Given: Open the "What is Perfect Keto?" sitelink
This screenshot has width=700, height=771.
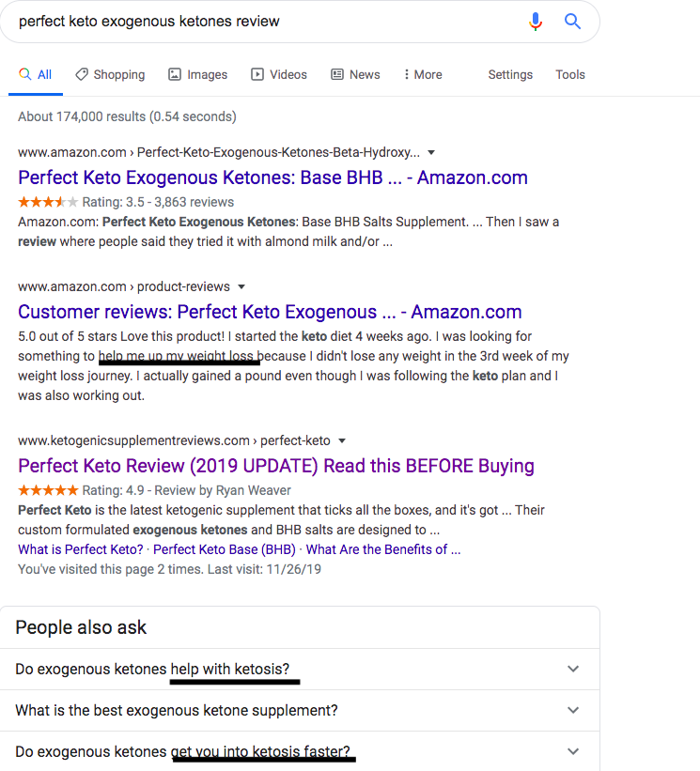Looking at the screenshot, I should pos(81,549).
